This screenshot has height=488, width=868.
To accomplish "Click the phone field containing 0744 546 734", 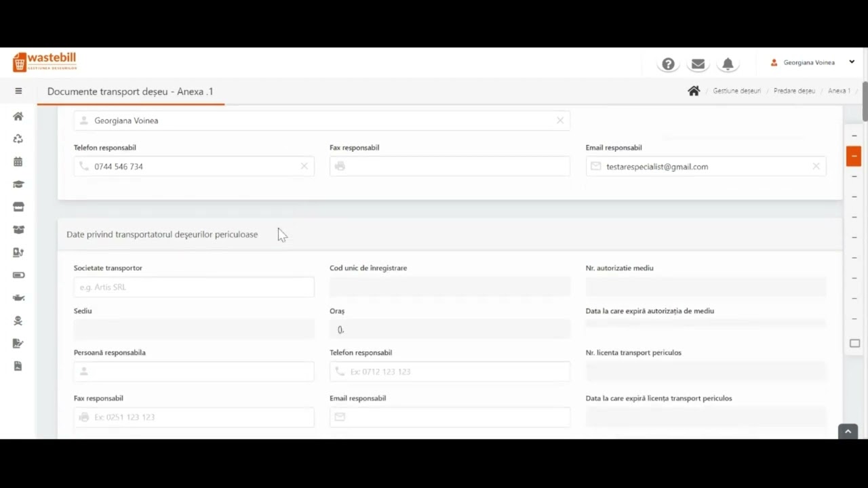I will tap(194, 166).
